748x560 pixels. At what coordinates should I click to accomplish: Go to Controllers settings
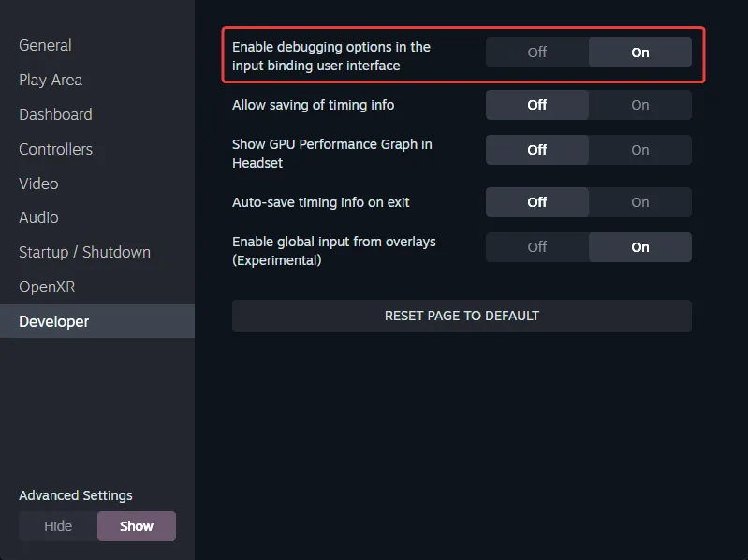coord(55,149)
